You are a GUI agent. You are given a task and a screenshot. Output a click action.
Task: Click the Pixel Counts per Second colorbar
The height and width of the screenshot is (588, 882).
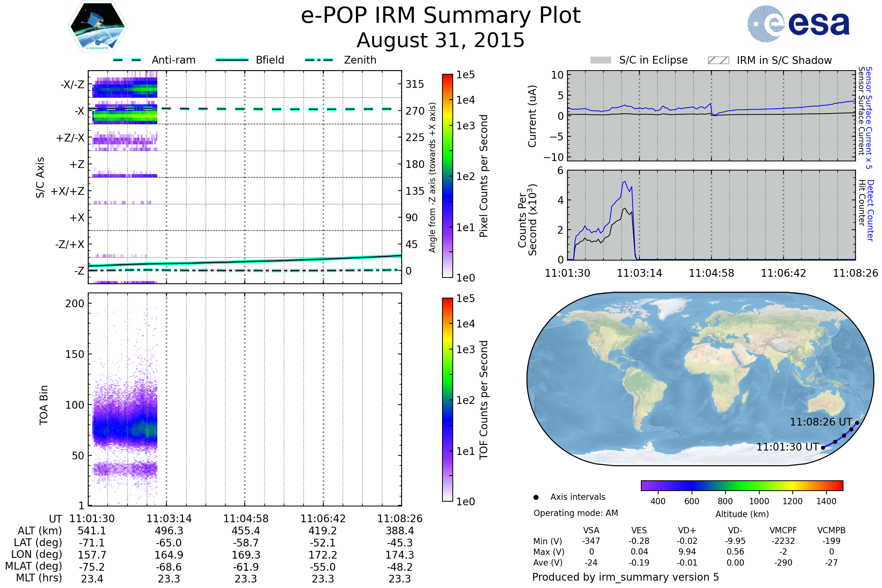447,176
